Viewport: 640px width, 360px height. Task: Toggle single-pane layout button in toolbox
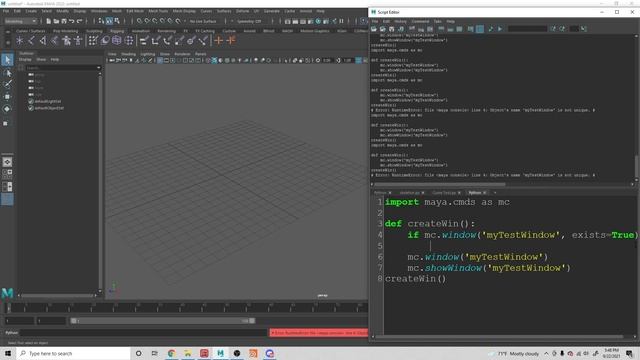click(x=7, y=162)
